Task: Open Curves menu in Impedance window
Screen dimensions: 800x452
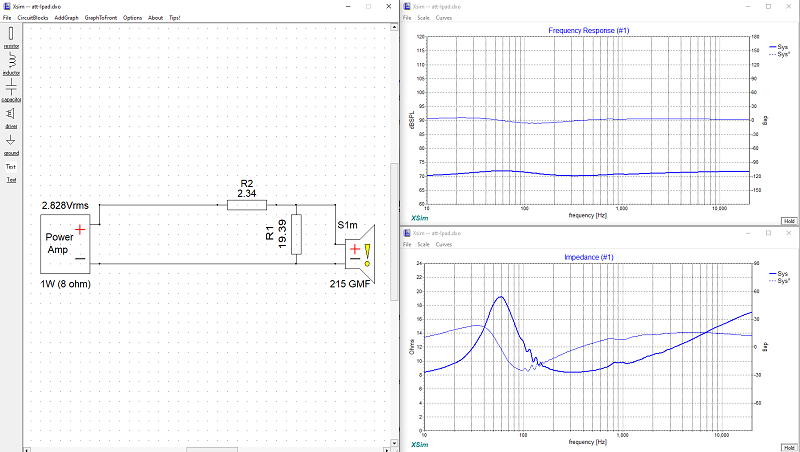Action: pos(443,244)
